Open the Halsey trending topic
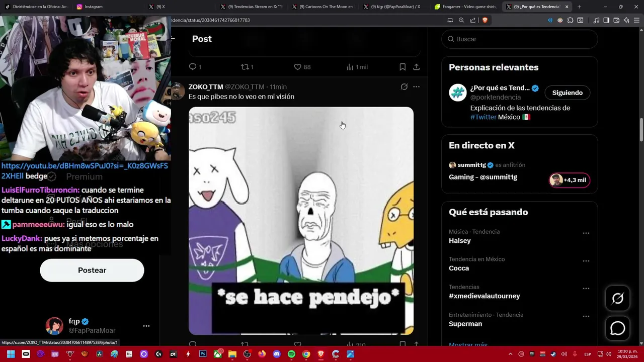 [460, 241]
